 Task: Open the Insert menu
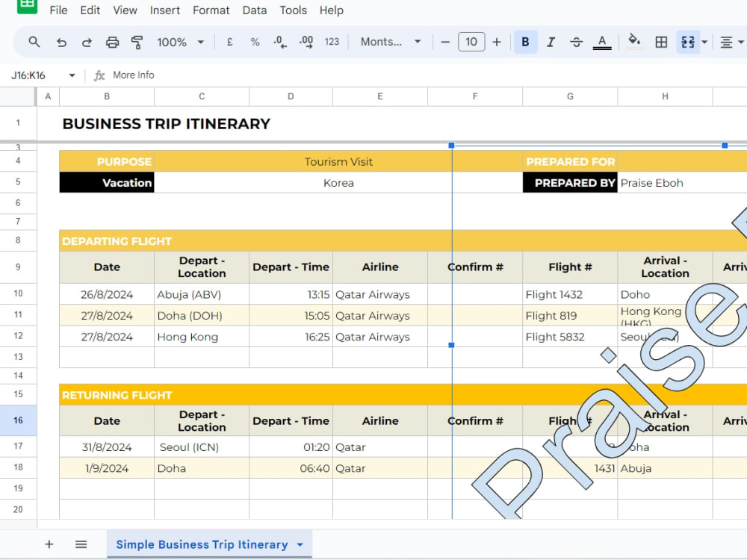(165, 10)
